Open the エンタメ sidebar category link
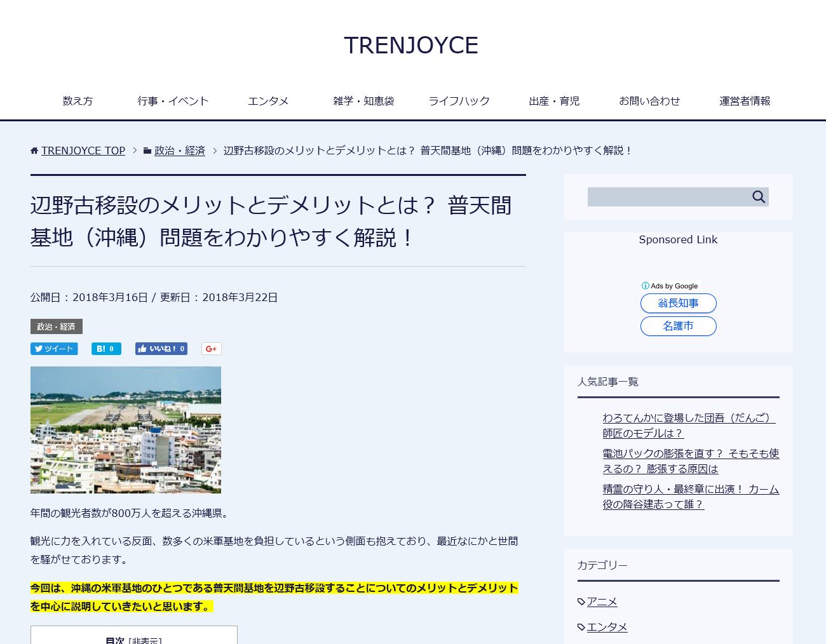 [607, 627]
